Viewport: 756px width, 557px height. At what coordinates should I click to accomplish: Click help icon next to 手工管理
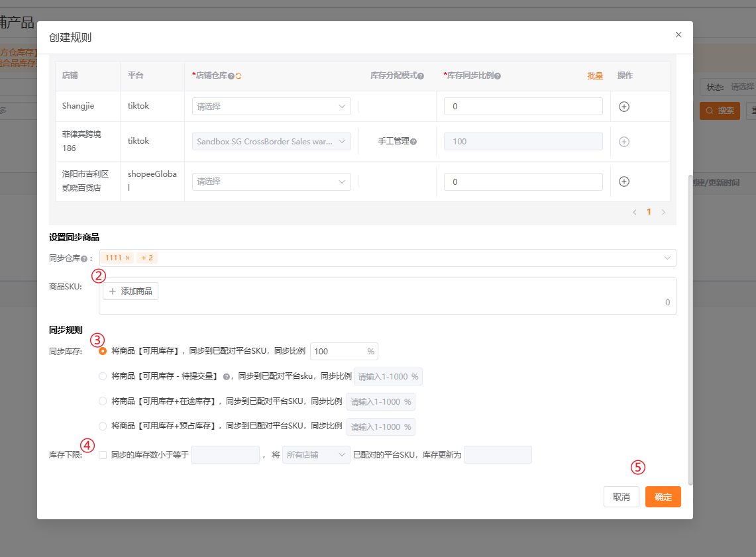413,142
